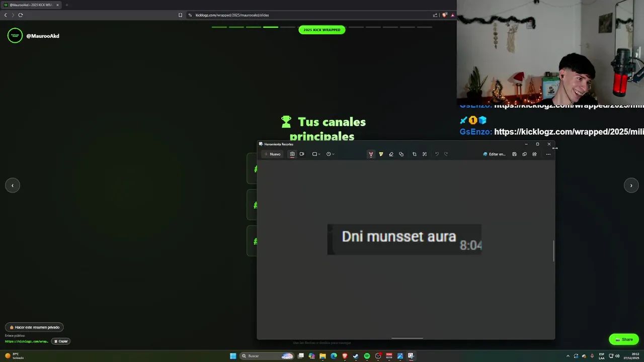Select the shapes tool in Snipping Tool
Viewport: 644px width, 362px height.
pos(401,154)
